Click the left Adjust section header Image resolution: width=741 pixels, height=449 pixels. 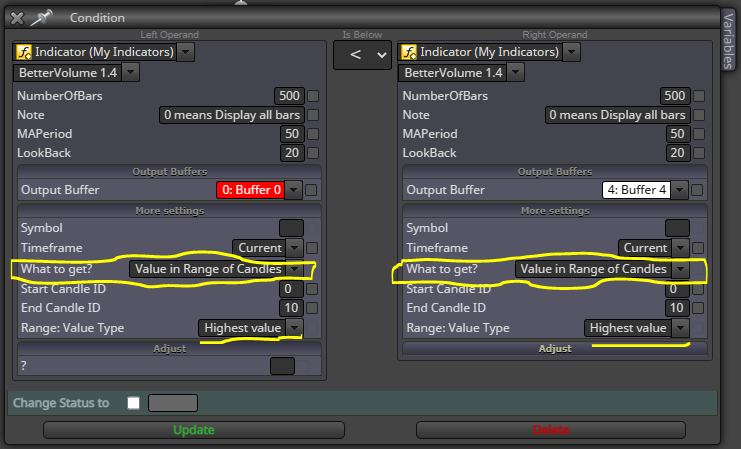coord(170,349)
